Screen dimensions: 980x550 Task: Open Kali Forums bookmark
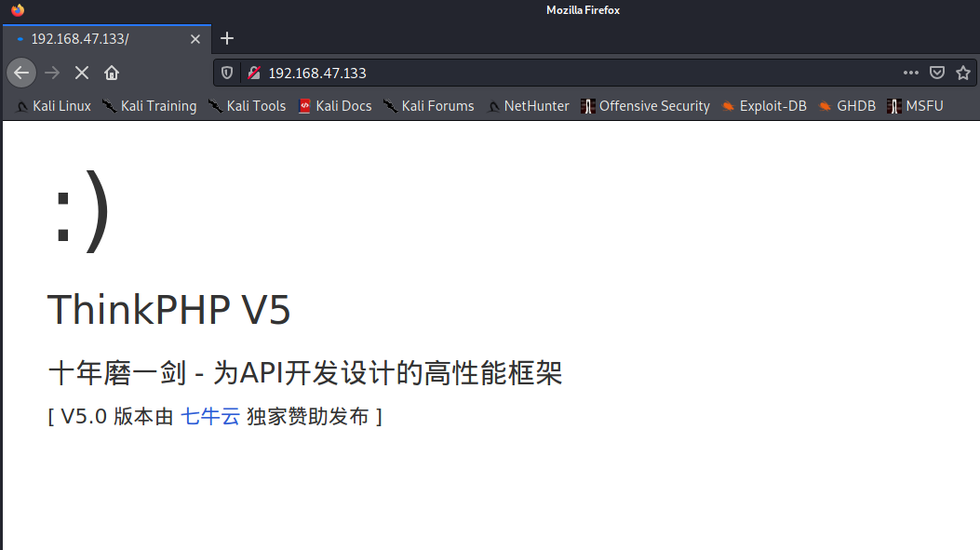[429, 106]
